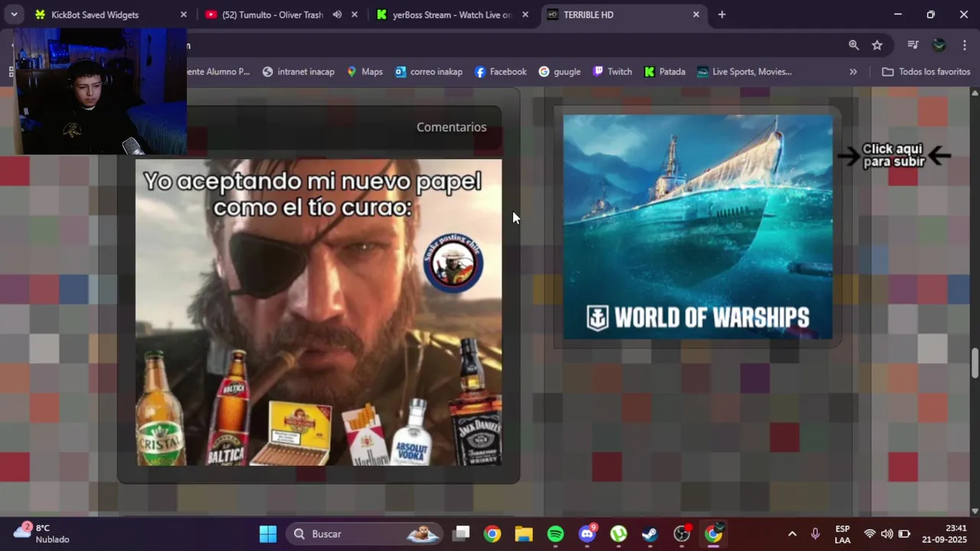Open the correo inakap bookmark
Viewport: 980px width, 551px height.
click(429, 72)
